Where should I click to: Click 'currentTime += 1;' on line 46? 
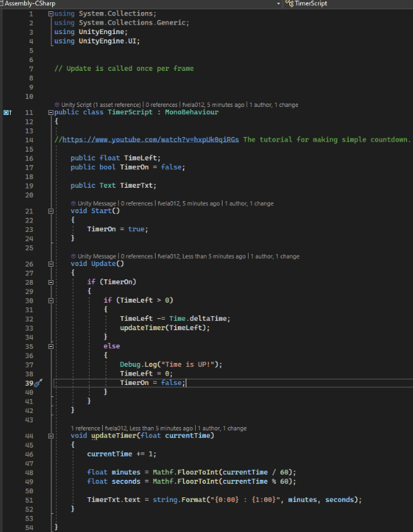122,454
